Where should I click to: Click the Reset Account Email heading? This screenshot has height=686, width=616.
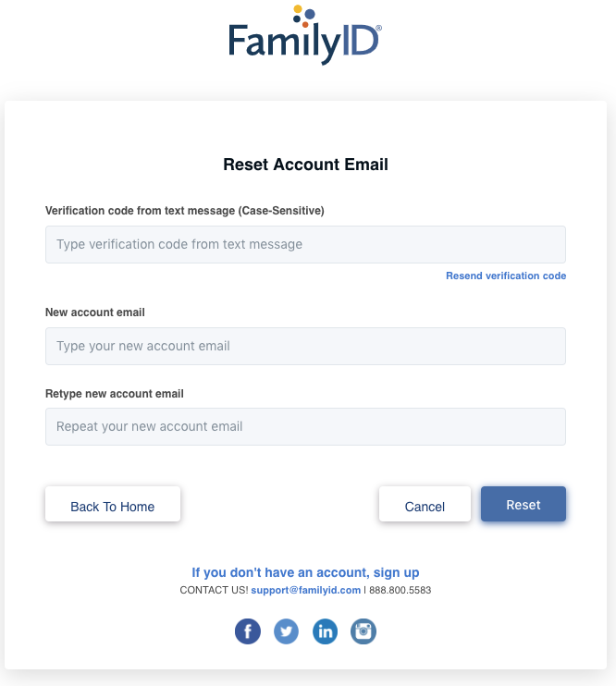(305, 165)
